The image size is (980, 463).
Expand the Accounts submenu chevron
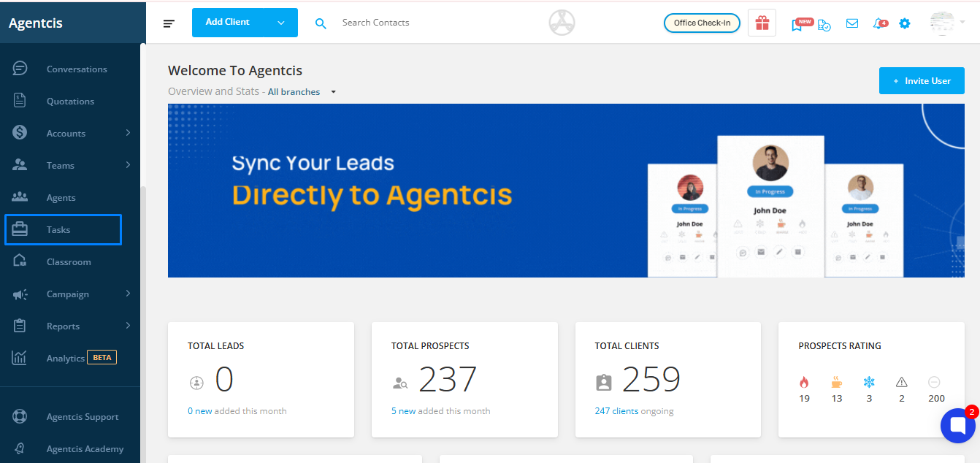128,132
